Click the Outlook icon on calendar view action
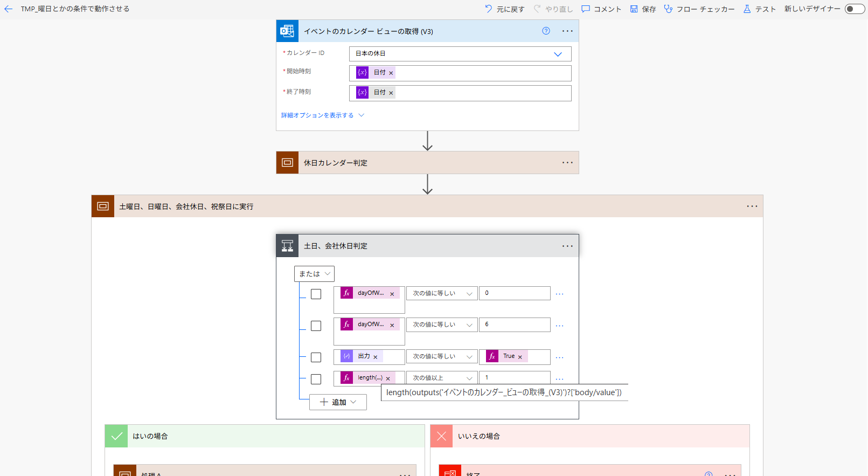This screenshot has width=868, height=476. pos(287,31)
